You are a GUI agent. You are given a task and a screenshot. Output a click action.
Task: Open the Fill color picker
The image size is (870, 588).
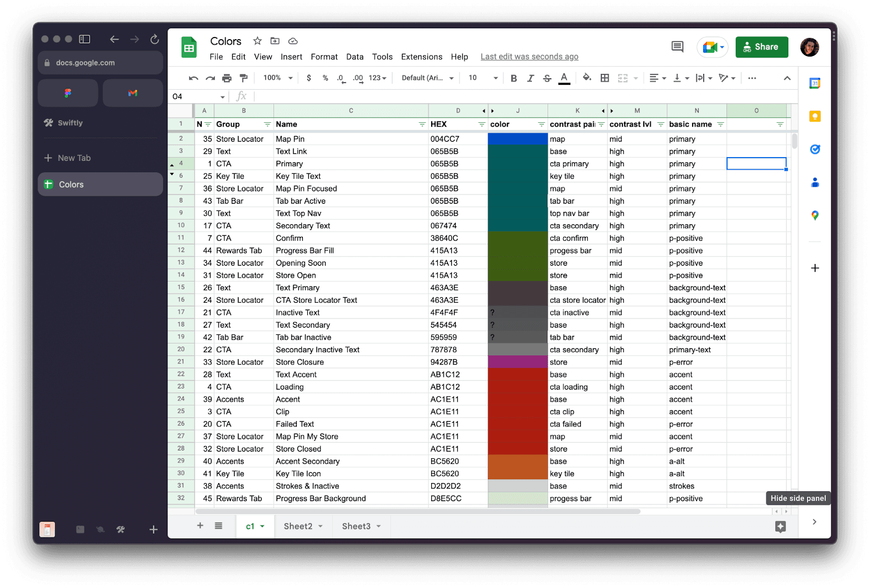(587, 78)
